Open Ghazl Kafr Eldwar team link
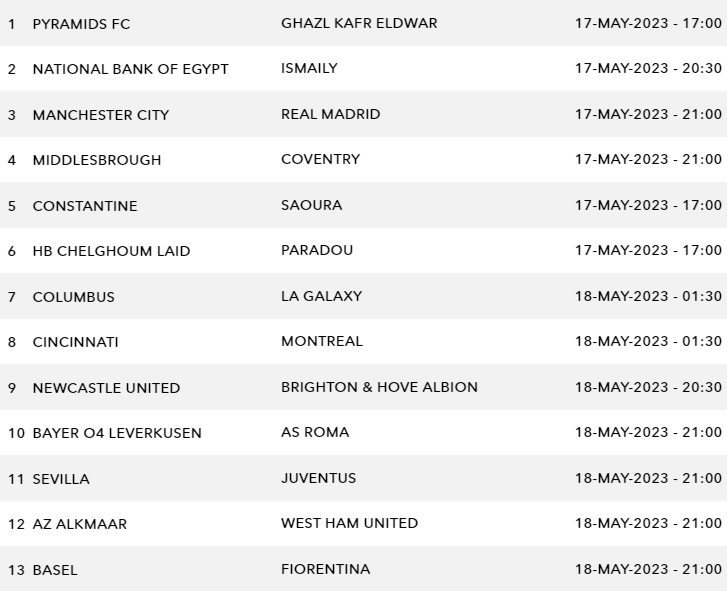Viewport: 727px width, 591px height. (359, 23)
